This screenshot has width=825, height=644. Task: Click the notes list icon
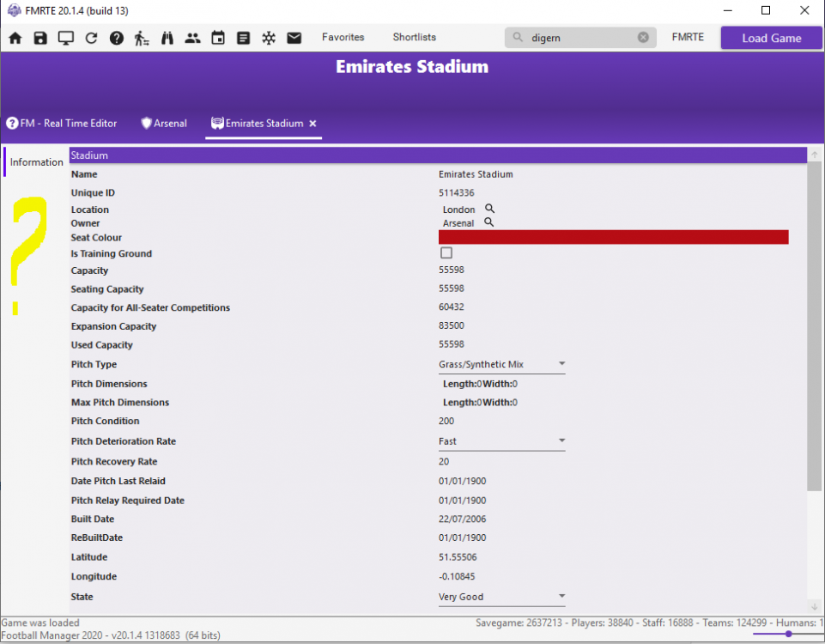click(243, 38)
